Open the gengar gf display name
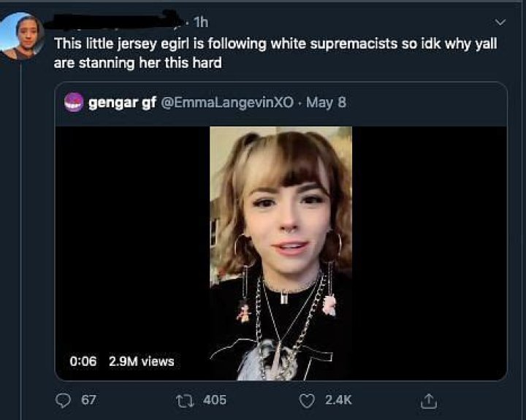This screenshot has height=420, width=526. (x=117, y=102)
